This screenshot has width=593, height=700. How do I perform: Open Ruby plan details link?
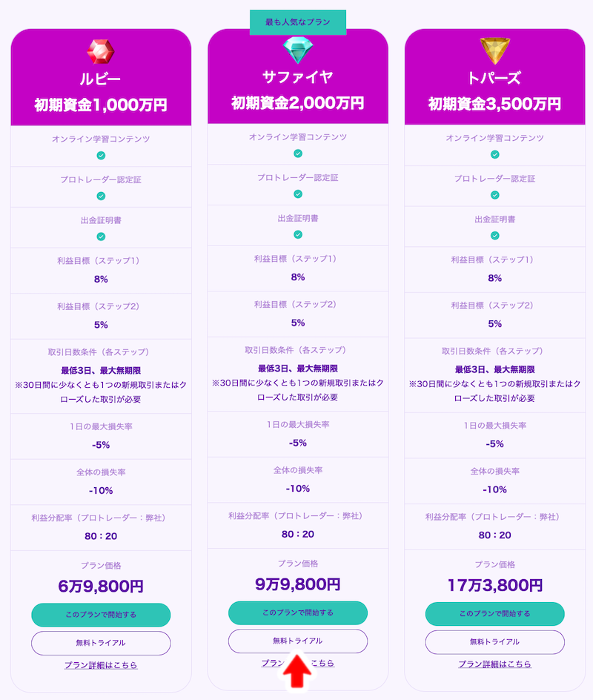(x=101, y=665)
